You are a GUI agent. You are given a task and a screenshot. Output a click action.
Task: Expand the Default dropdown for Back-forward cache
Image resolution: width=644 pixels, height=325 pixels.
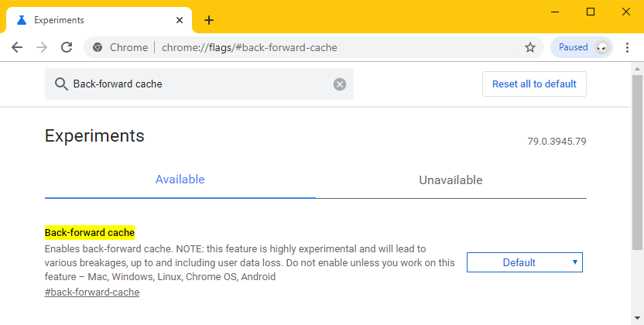[525, 262]
